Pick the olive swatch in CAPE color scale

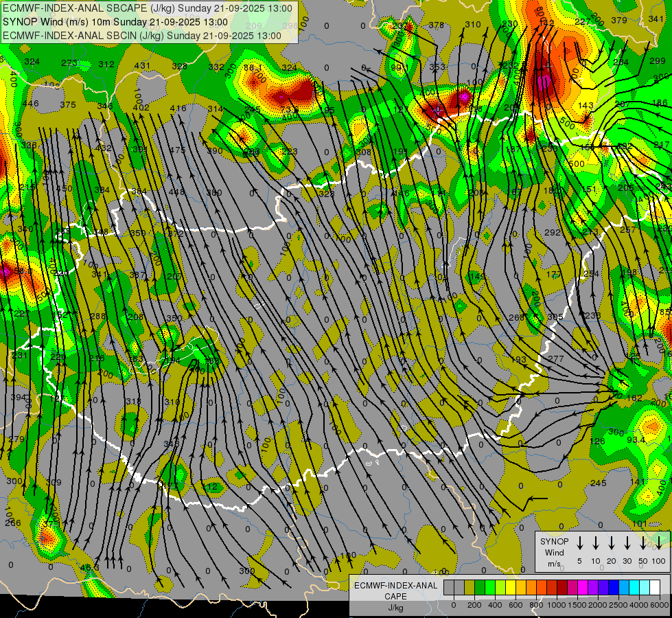(470, 588)
